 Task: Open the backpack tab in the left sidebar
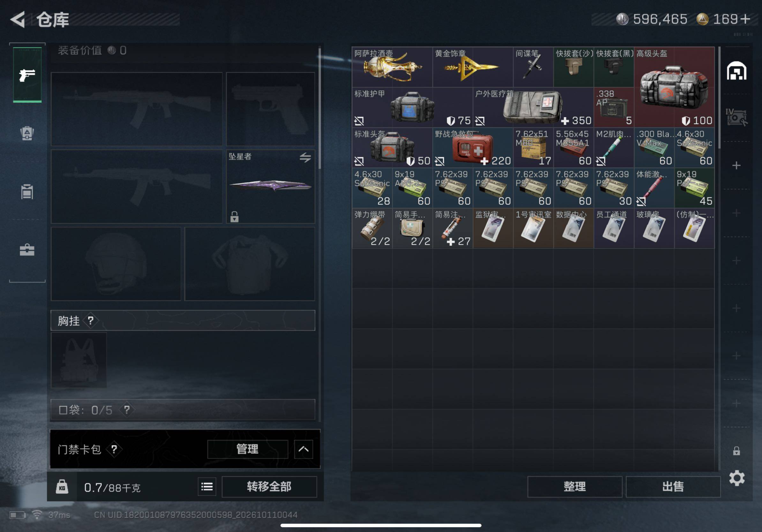pos(27,133)
